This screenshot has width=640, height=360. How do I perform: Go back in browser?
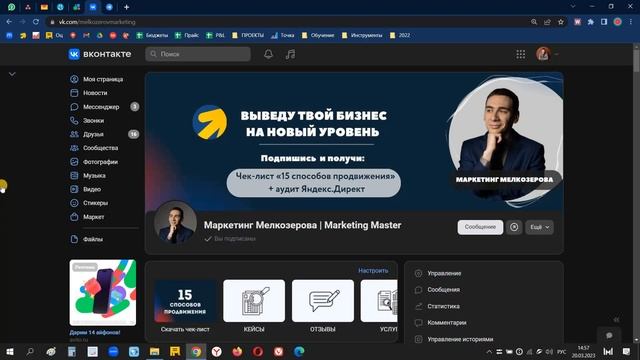[x=9, y=22]
